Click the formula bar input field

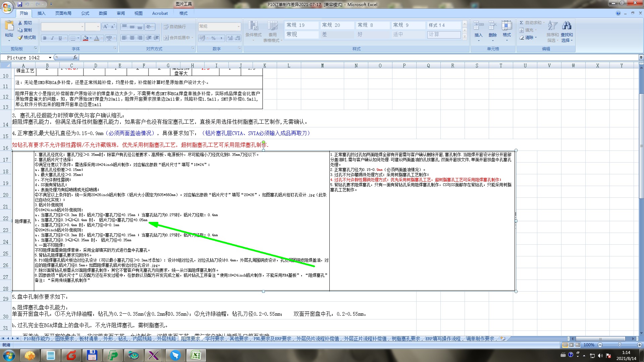click(x=335, y=58)
